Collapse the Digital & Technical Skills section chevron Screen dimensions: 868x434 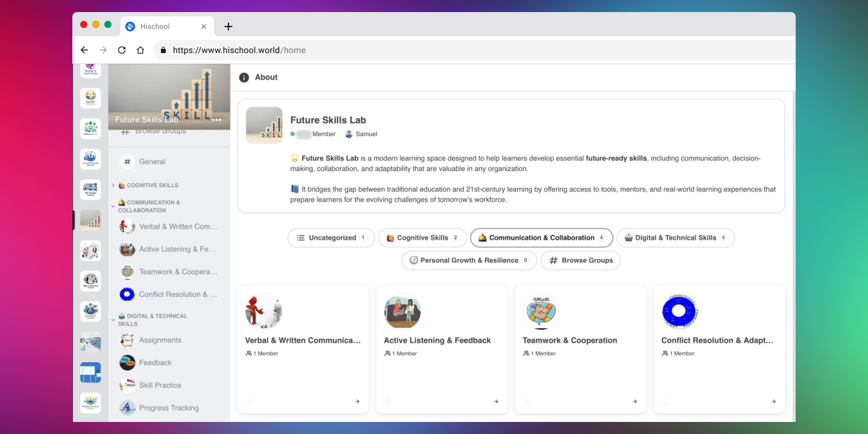pyautogui.click(x=113, y=320)
